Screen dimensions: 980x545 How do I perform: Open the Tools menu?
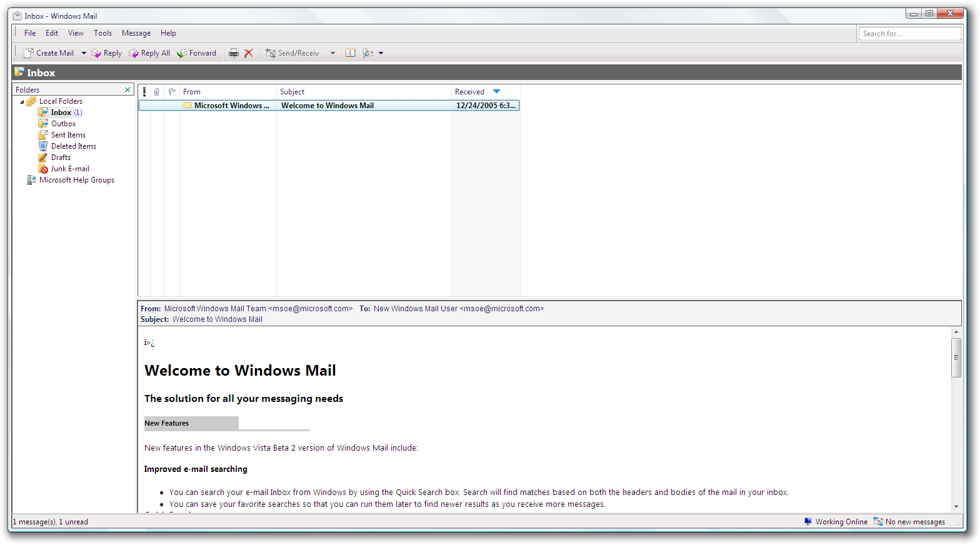(x=103, y=33)
